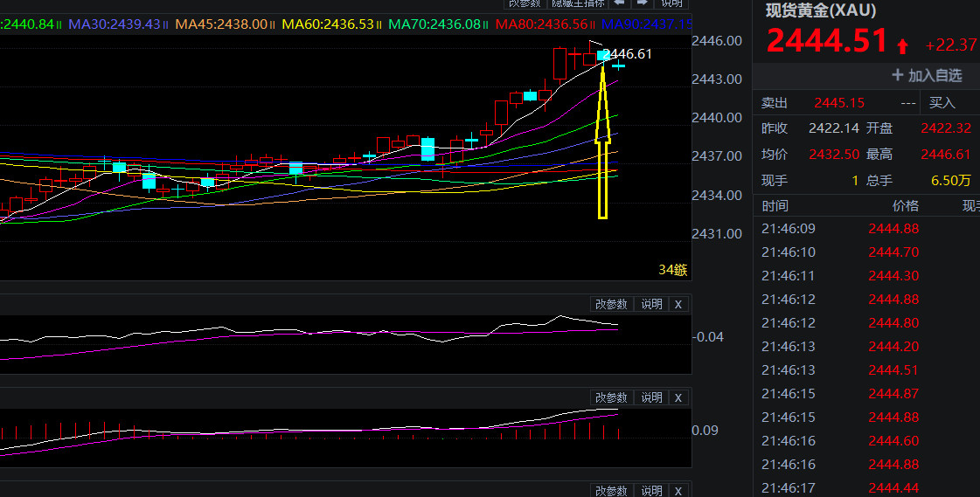Close the bottom indicator panel with X

tap(678, 491)
